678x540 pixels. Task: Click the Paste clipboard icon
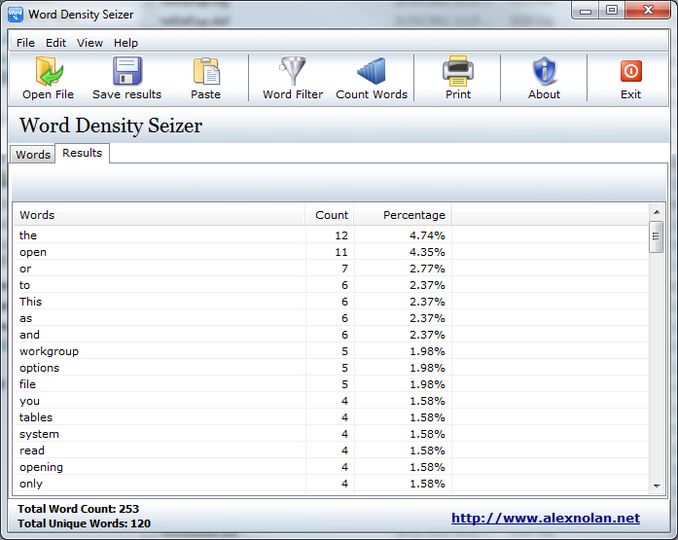[206, 71]
